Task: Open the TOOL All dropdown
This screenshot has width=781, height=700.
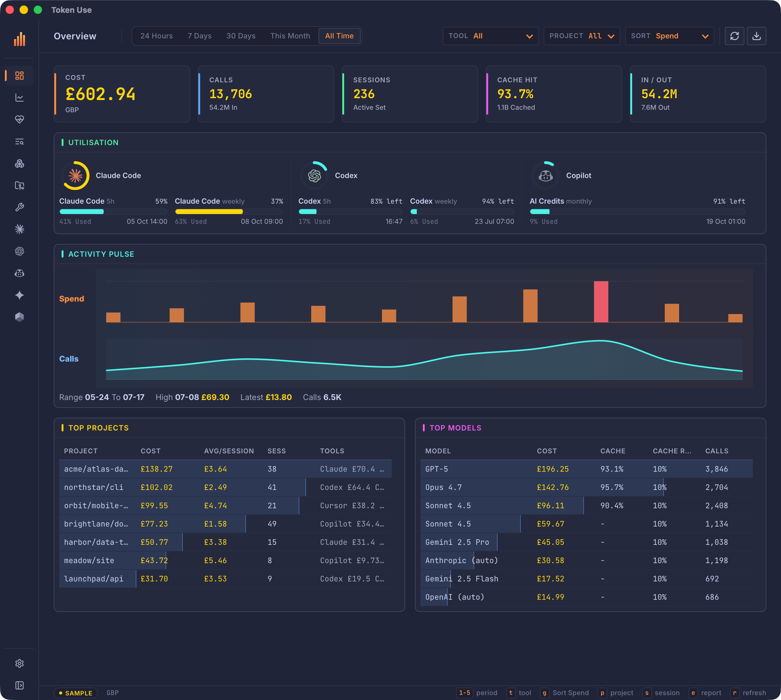Action: click(x=490, y=36)
